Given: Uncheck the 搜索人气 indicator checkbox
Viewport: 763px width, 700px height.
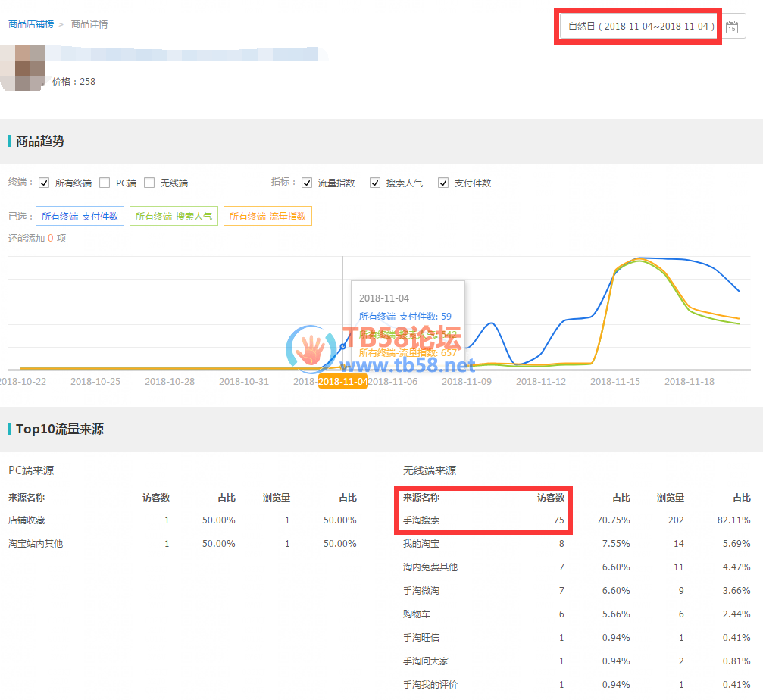Looking at the screenshot, I should click(x=375, y=183).
